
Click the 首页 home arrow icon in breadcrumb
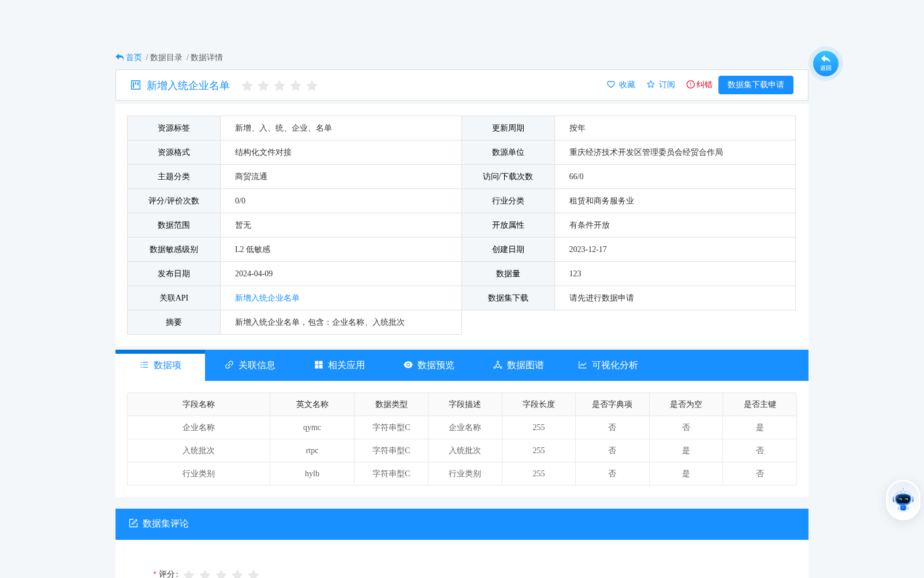click(120, 57)
